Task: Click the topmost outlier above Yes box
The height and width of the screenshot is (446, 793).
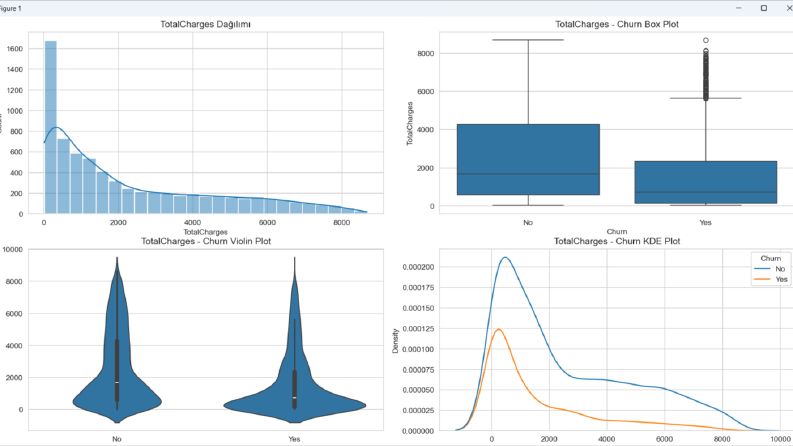Action: [706, 40]
